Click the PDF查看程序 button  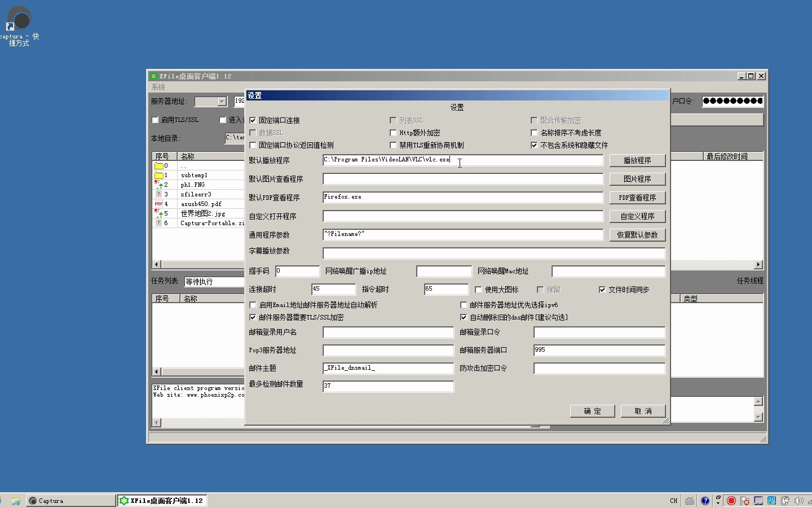637,198
